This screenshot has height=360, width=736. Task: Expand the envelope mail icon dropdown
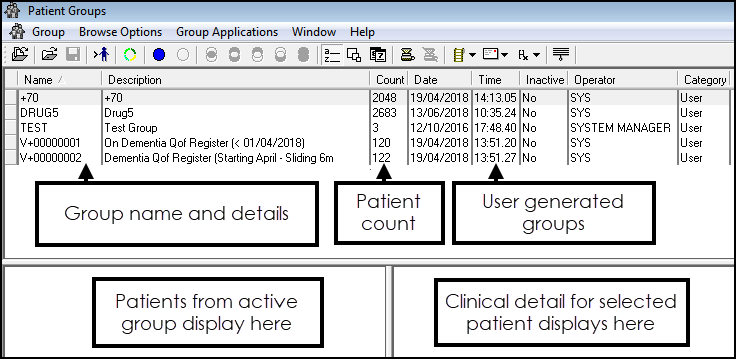(x=505, y=55)
